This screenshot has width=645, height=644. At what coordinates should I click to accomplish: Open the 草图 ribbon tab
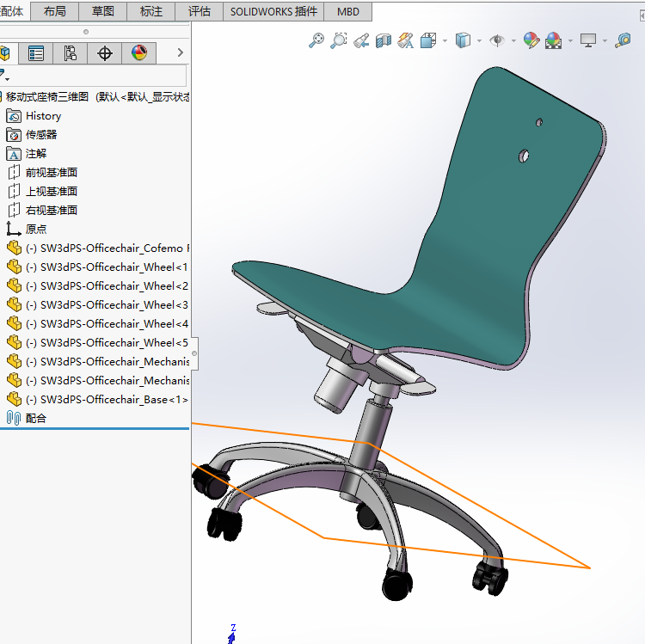coord(103,11)
